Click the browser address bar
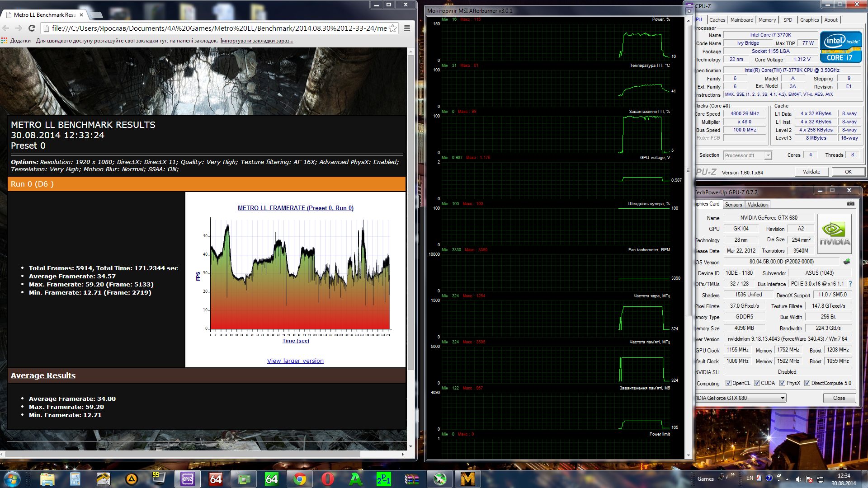This screenshot has width=868, height=488. 217,28
